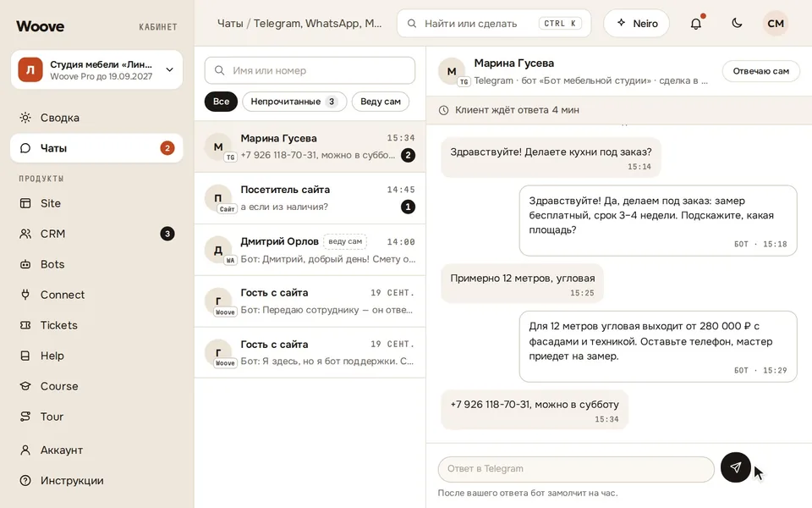Open the CRM people icon
The width and height of the screenshot is (812, 508).
point(25,234)
